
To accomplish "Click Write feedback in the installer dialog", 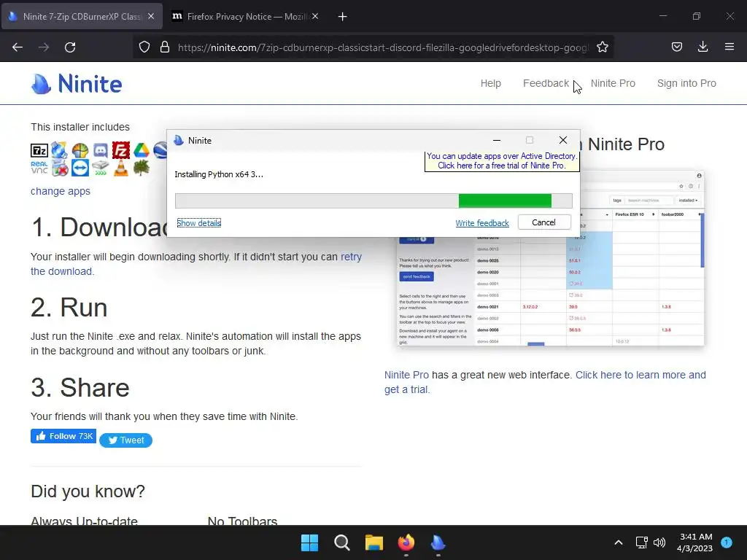I will (482, 223).
